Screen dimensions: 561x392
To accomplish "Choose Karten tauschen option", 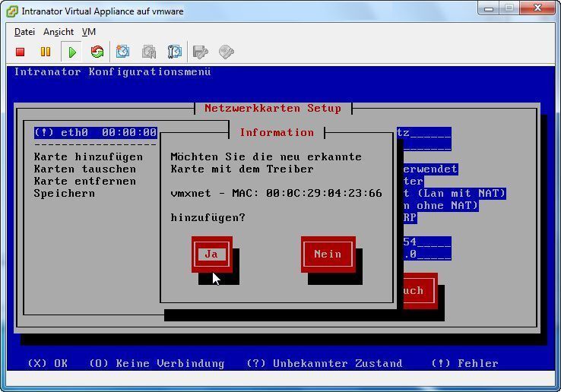I will coord(85,169).
